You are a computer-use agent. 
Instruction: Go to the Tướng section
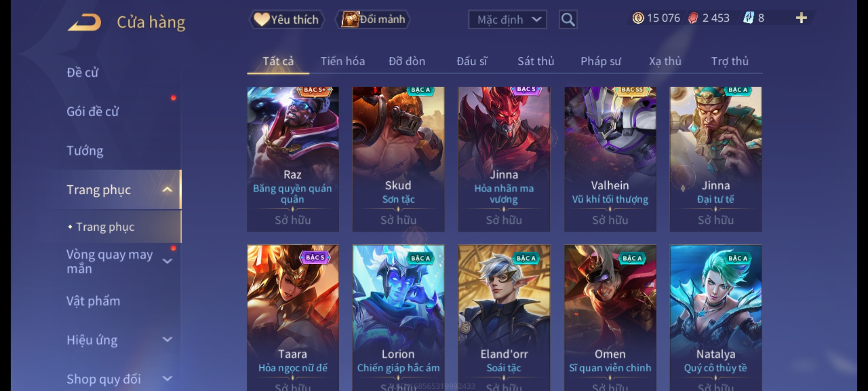(x=85, y=151)
